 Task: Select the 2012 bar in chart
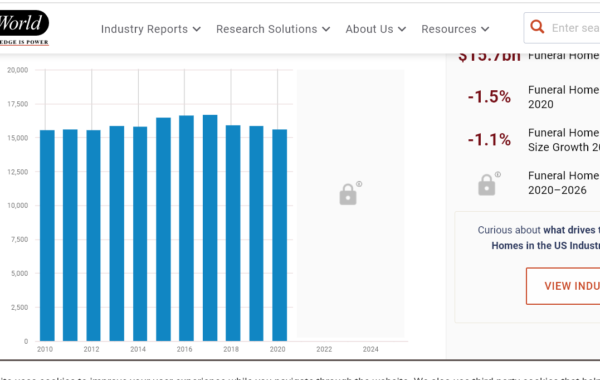click(93, 235)
